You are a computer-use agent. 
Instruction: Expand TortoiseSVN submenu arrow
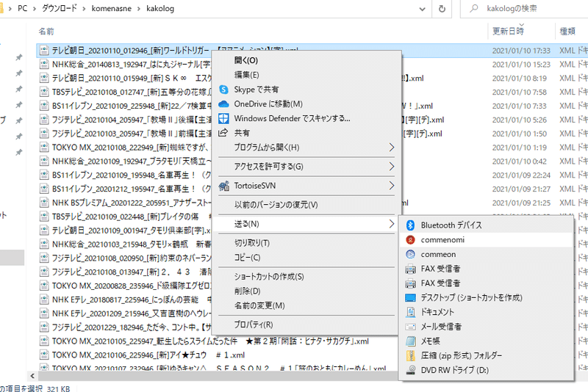click(391, 186)
